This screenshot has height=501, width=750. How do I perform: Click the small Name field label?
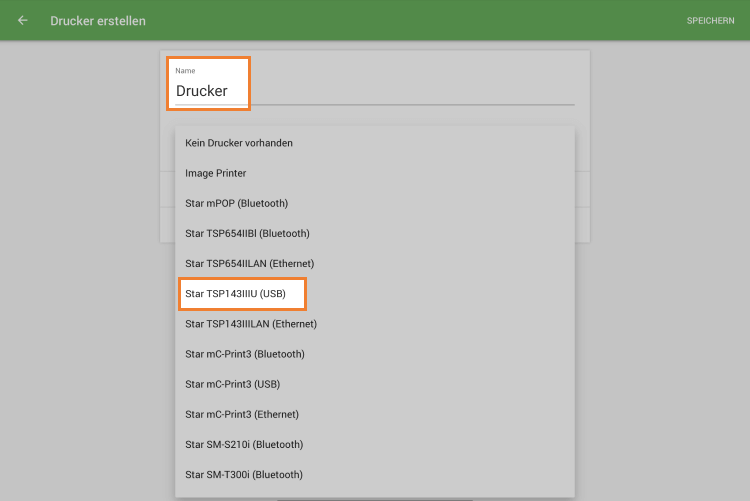[185, 71]
